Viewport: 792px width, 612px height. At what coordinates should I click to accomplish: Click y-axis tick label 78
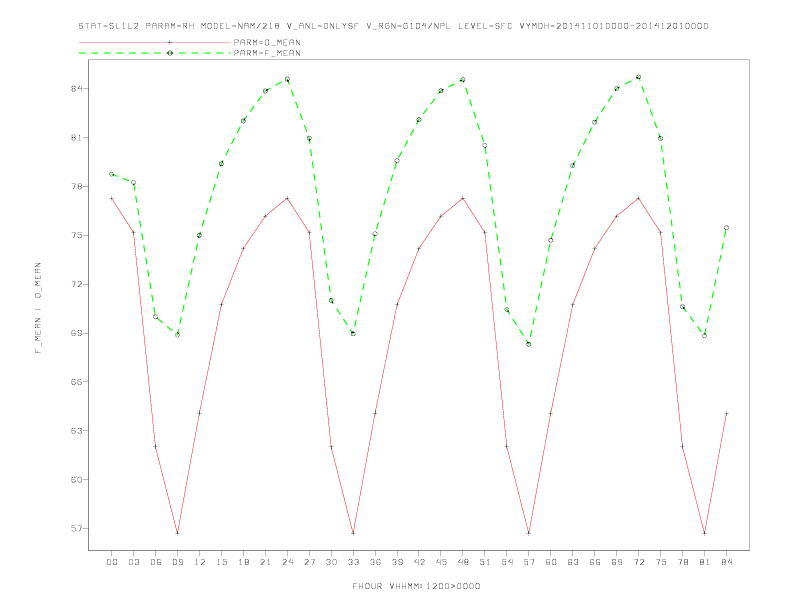click(x=77, y=186)
